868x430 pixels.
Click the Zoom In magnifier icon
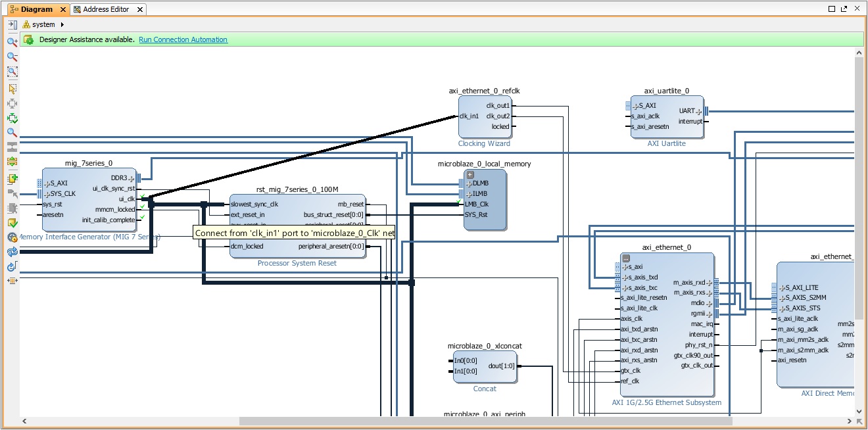(x=12, y=41)
